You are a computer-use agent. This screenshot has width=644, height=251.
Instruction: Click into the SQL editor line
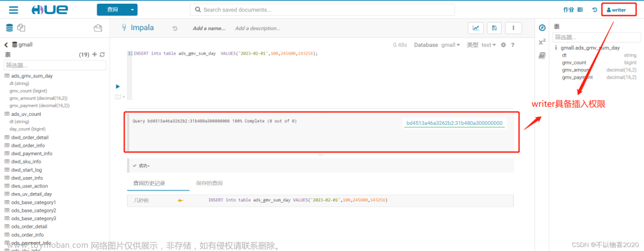pos(225,53)
